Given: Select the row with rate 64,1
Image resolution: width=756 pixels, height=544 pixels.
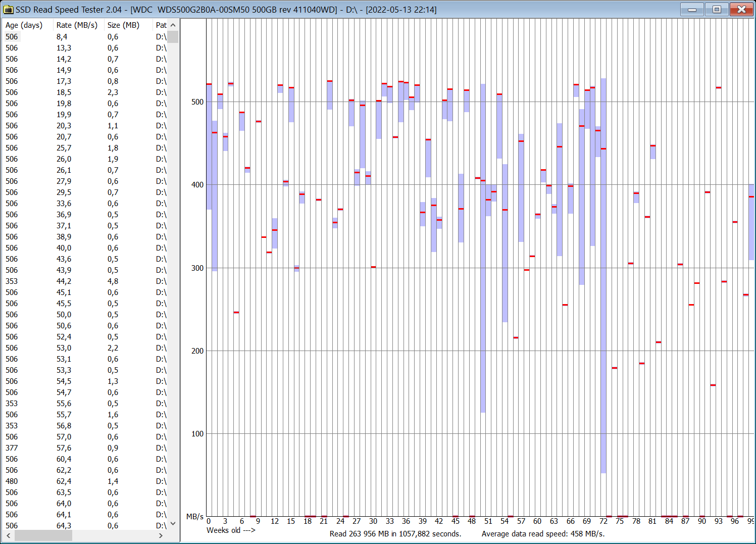Looking at the screenshot, I should 85,515.
